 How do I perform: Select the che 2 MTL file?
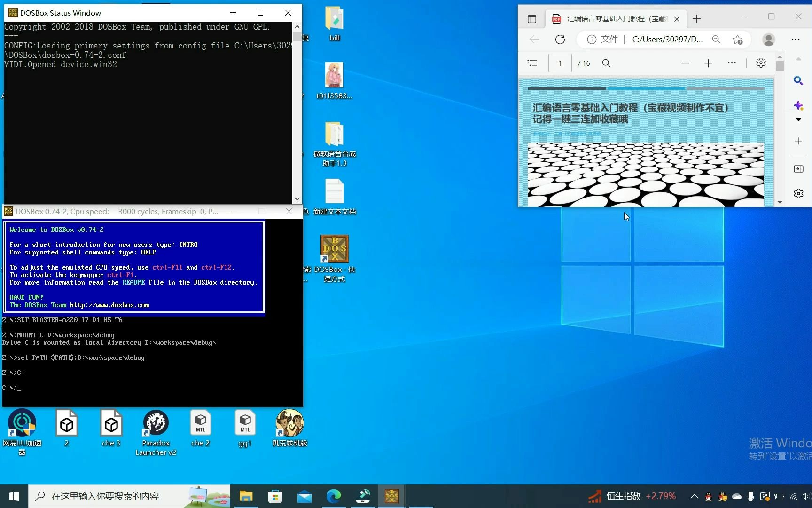pos(201,428)
